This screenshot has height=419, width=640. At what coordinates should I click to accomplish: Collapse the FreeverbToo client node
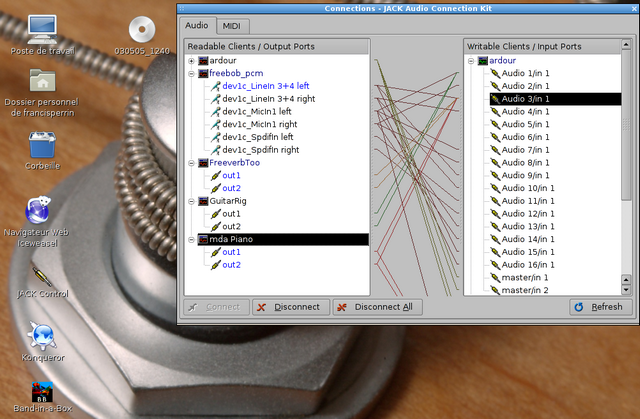point(191,163)
